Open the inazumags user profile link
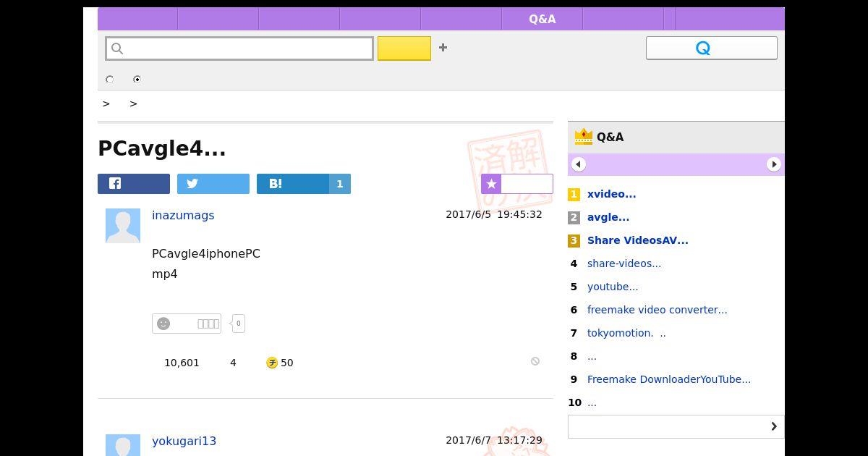The image size is (868, 456). coord(183,215)
